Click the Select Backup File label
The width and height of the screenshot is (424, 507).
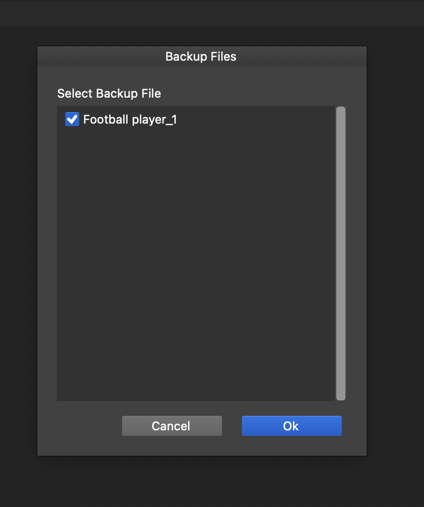pyautogui.click(x=109, y=94)
